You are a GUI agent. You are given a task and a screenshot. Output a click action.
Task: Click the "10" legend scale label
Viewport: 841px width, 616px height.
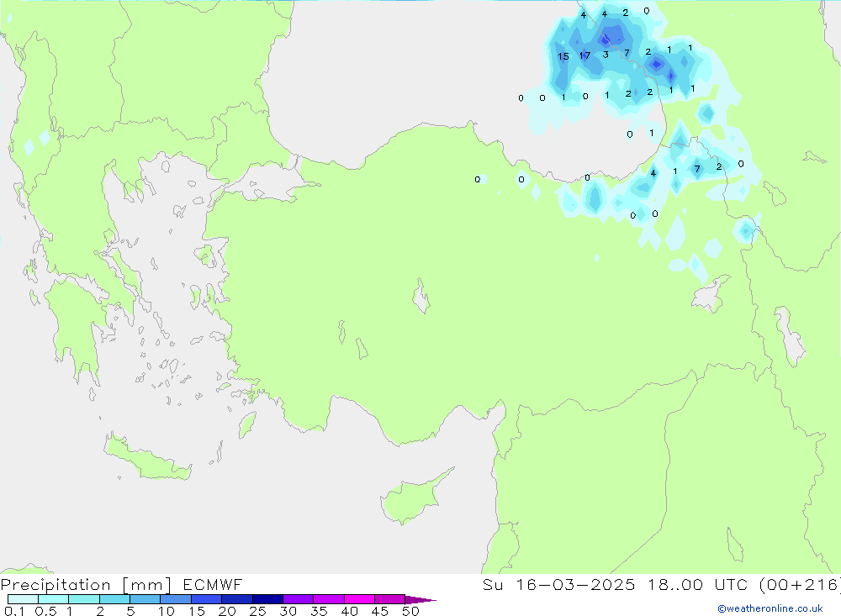(x=167, y=611)
